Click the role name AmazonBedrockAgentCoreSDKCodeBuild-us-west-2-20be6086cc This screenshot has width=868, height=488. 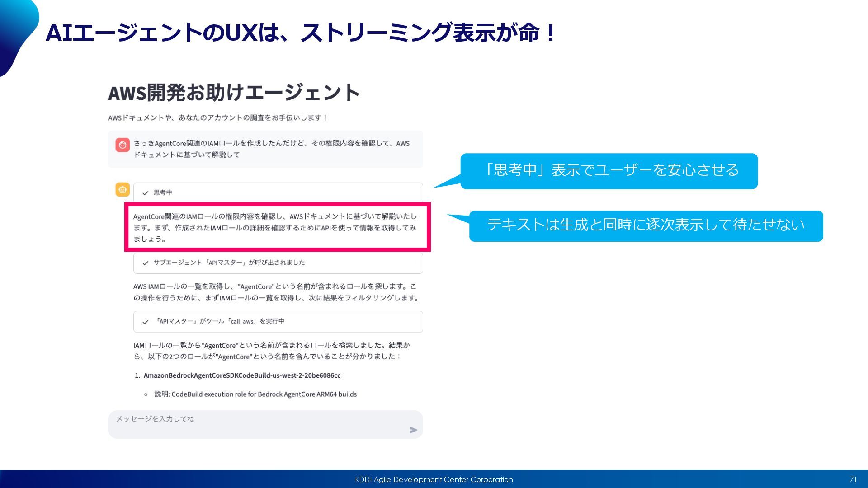click(242, 375)
